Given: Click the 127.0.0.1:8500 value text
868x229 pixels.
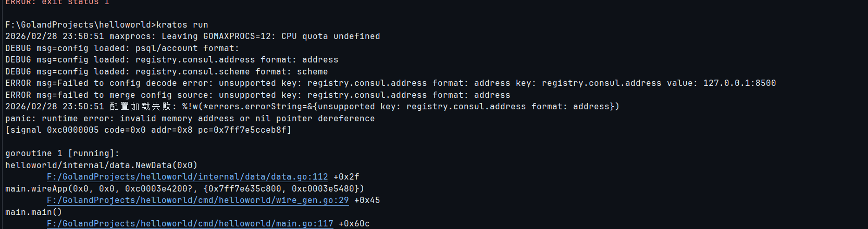Looking at the screenshot, I should coord(739,83).
